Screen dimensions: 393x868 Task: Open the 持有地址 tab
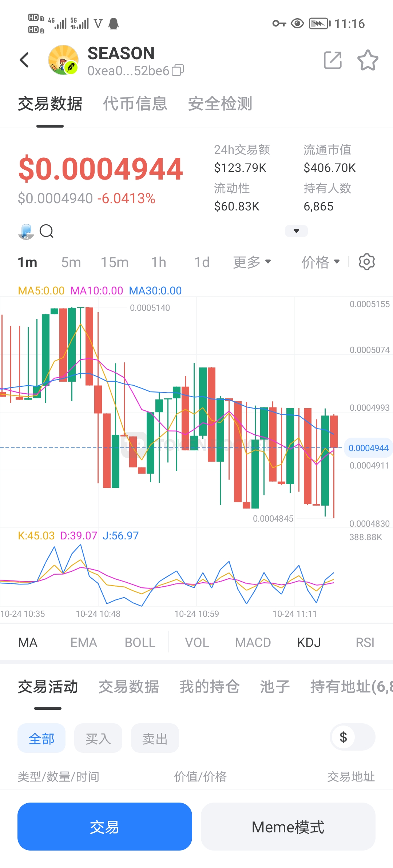click(352, 687)
